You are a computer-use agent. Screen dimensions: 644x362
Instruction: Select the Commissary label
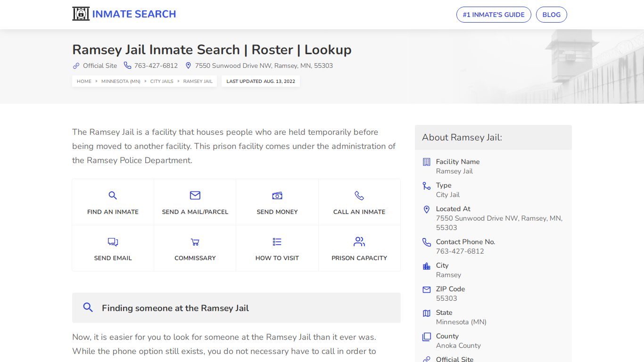pyautogui.click(x=195, y=258)
